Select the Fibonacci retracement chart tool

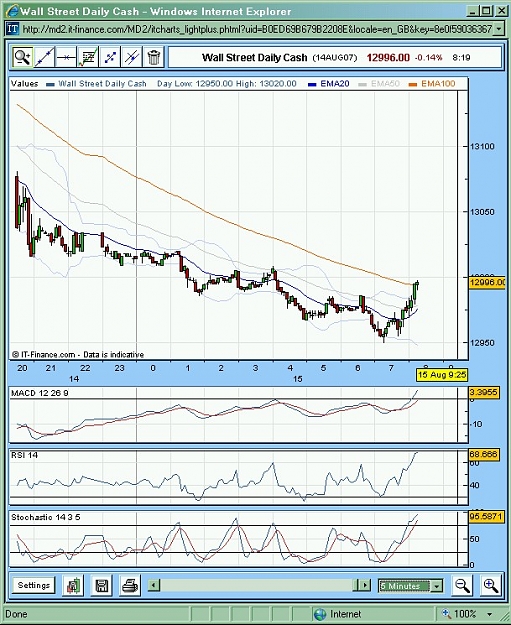(88, 57)
